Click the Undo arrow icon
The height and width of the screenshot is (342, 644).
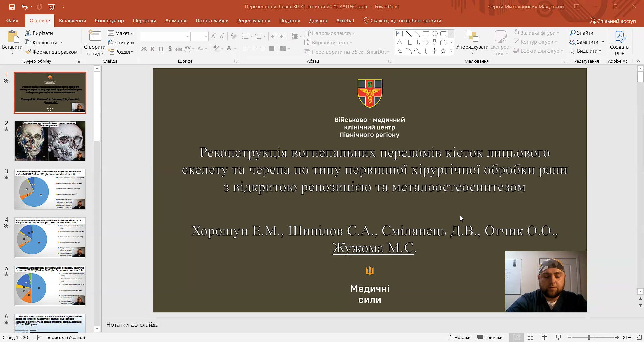[24, 7]
